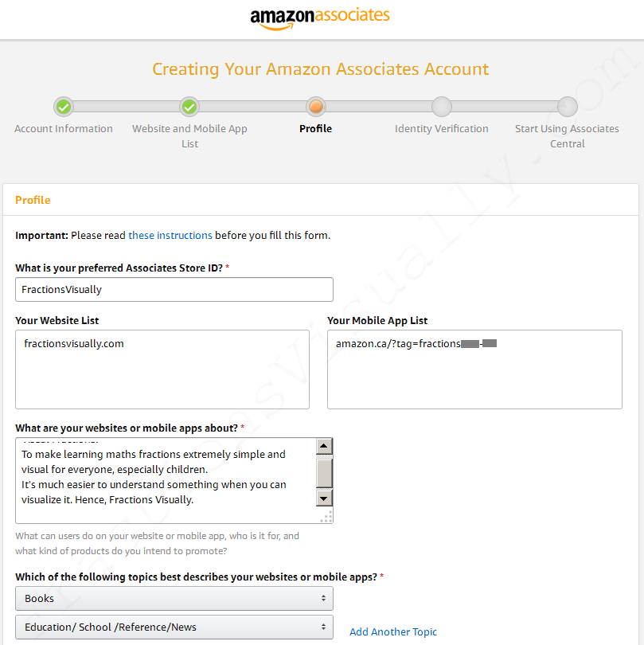644x645 pixels.
Task: Select the Account Information step label
Action: click(64, 129)
